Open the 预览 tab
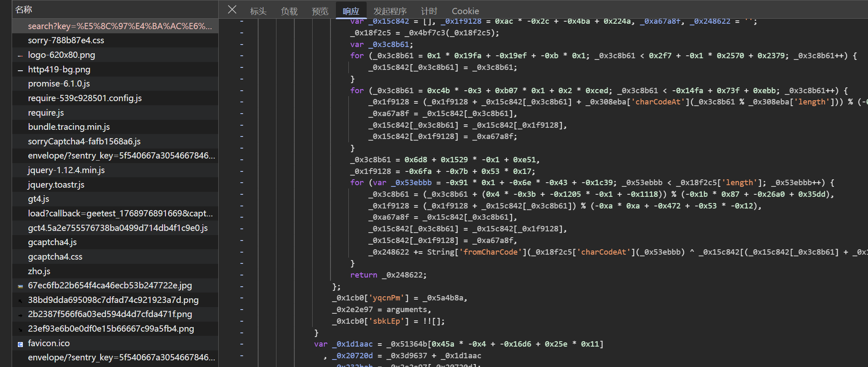 point(320,11)
